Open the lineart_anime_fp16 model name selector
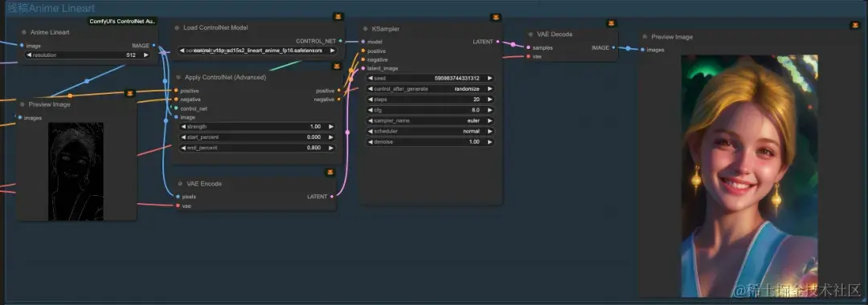Image resolution: width=868 pixels, height=305 pixels. (x=257, y=51)
